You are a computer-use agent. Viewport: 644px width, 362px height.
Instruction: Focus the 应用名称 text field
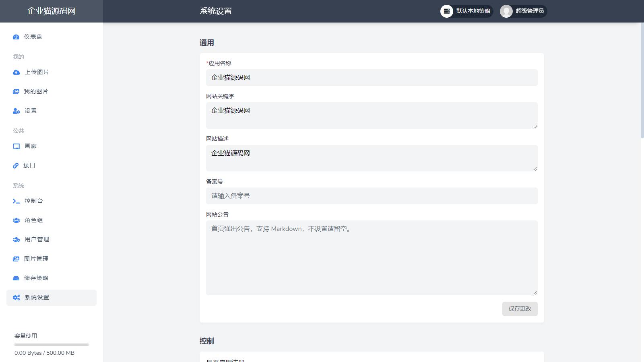click(372, 78)
